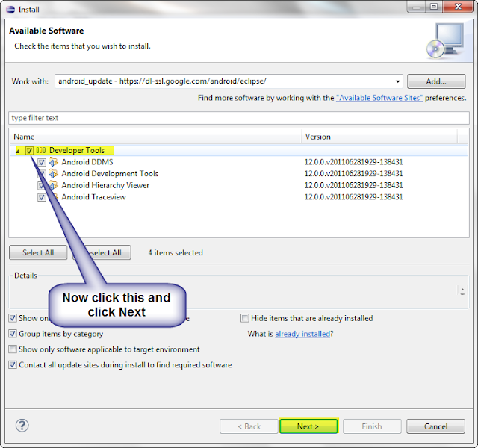Click the Version column header
The width and height of the screenshot is (478, 448).
pos(379,137)
